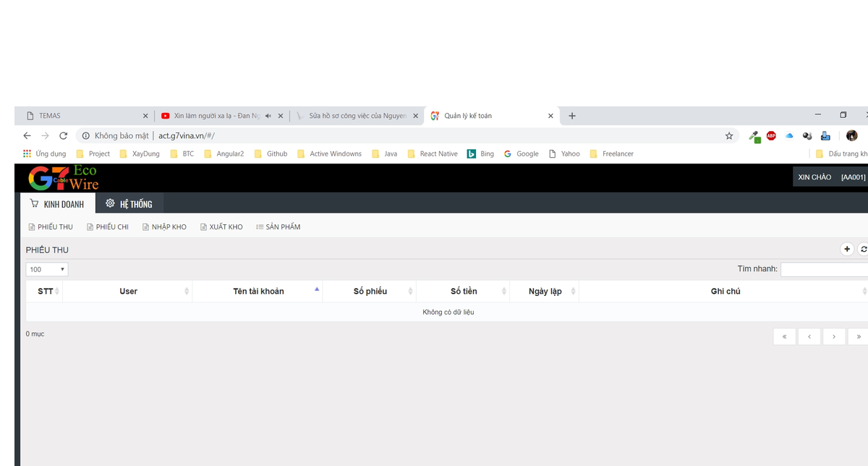
Task: Open the NHẬP KHO menu item
Action: tap(164, 227)
